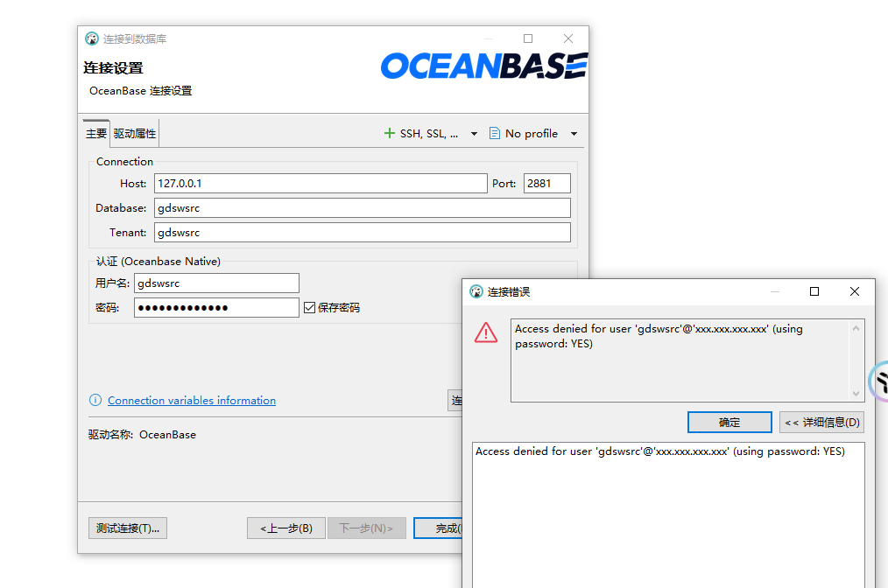Click the Connection variables info icon

95,401
